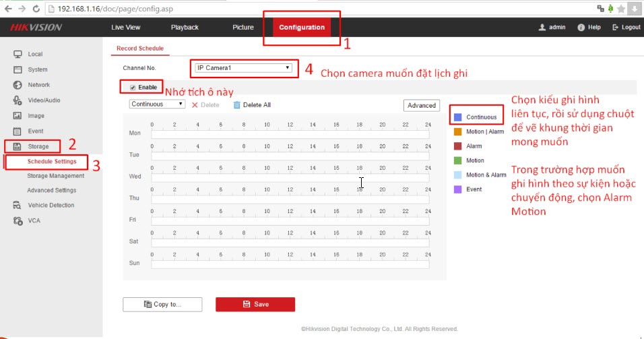This screenshot has height=339, width=644.
Task: Open the Continuous record type dropdown
Action: pyautogui.click(x=157, y=104)
